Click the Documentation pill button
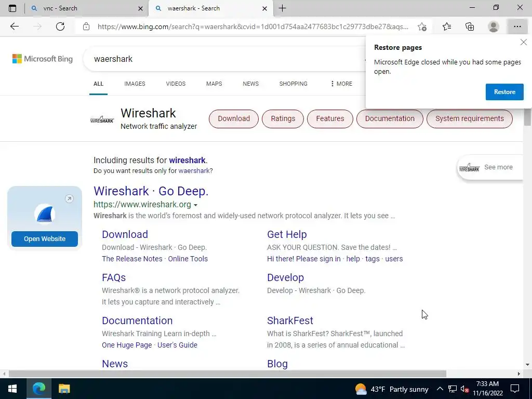The height and width of the screenshot is (399, 532). [x=390, y=119]
